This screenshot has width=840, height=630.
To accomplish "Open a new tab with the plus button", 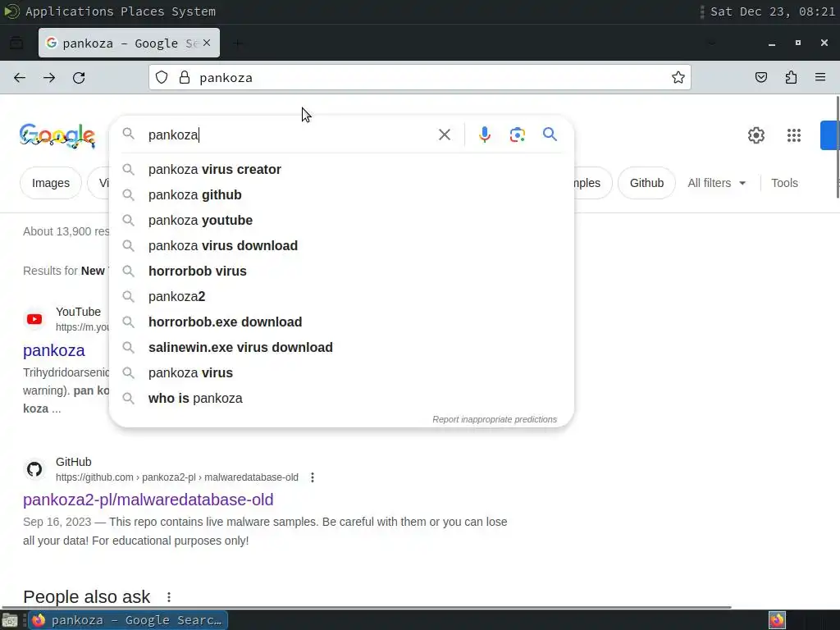I will click(x=237, y=43).
